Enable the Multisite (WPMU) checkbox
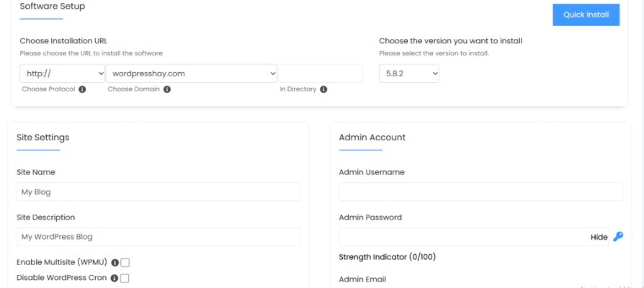644x288 pixels. [125, 263]
